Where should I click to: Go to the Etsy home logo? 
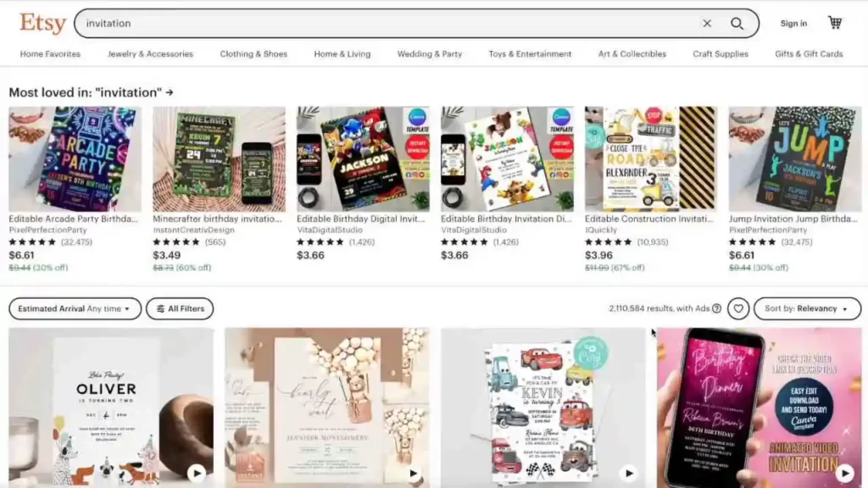(x=42, y=23)
